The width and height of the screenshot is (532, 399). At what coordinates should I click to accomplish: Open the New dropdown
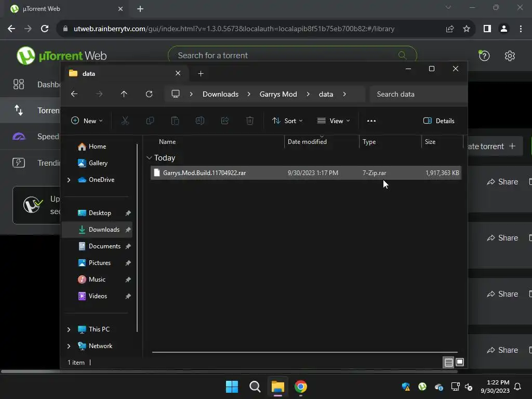pyautogui.click(x=87, y=121)
